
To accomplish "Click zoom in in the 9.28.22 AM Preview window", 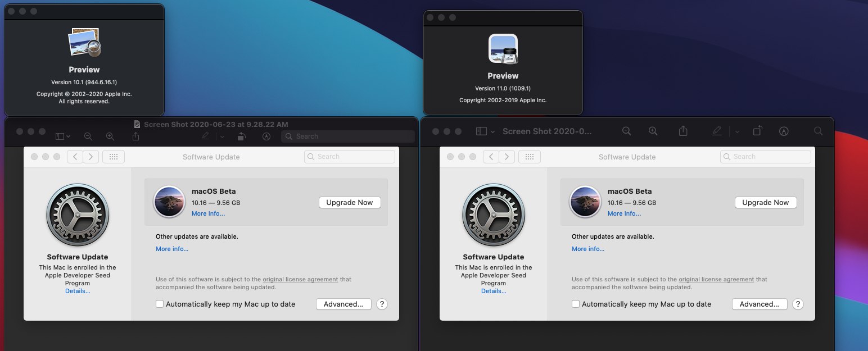I will pyautogui.click(x=110, y=136).
